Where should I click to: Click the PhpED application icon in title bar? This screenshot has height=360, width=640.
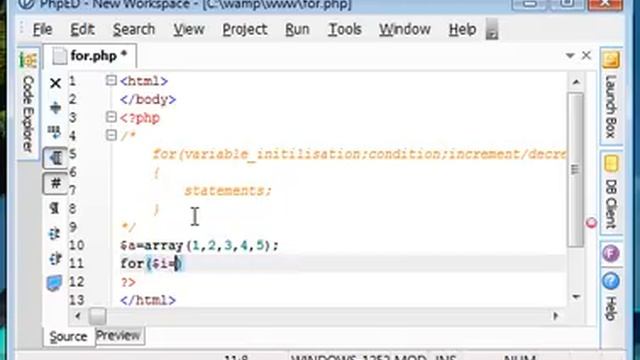pyautogui.click(x=26, y=4)
